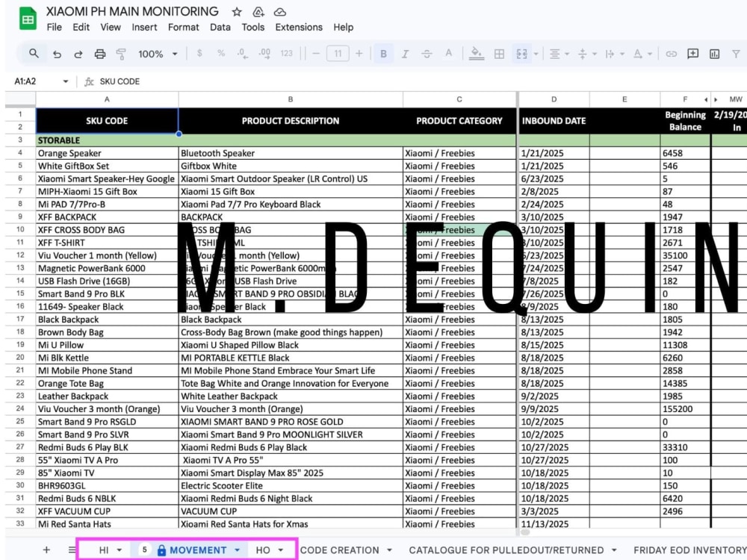
Task: Insert a link
Action: (x=672, y=54)
